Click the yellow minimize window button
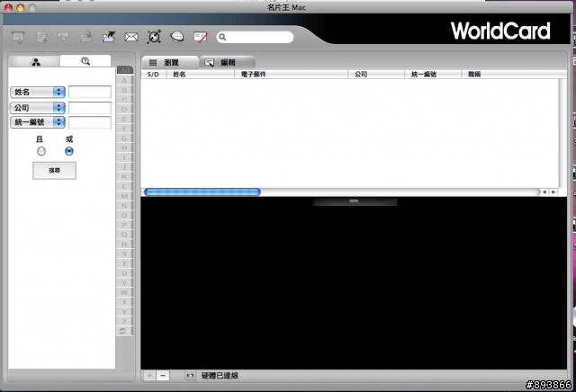 21,8
